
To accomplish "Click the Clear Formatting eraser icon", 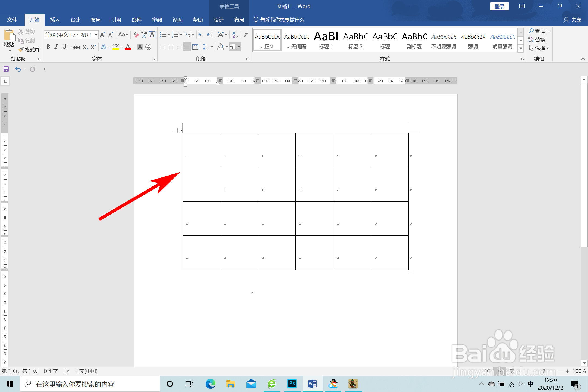I will (136, 35).
